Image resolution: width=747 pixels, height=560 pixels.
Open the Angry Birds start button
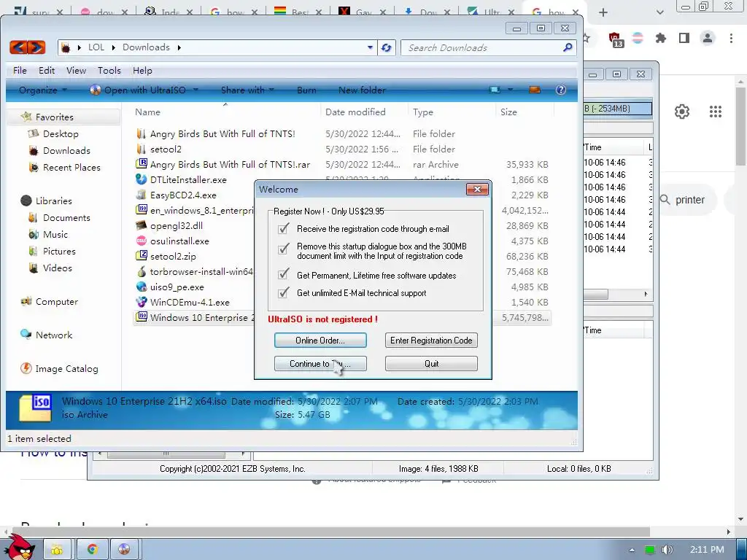click(x=21, y=547)
